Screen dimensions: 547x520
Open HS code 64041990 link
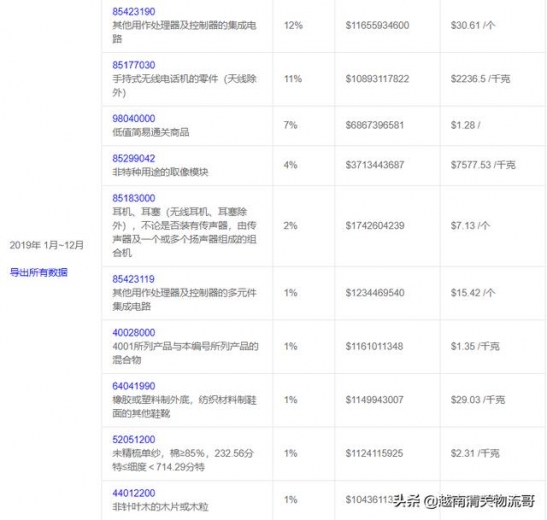pos(134,386)
